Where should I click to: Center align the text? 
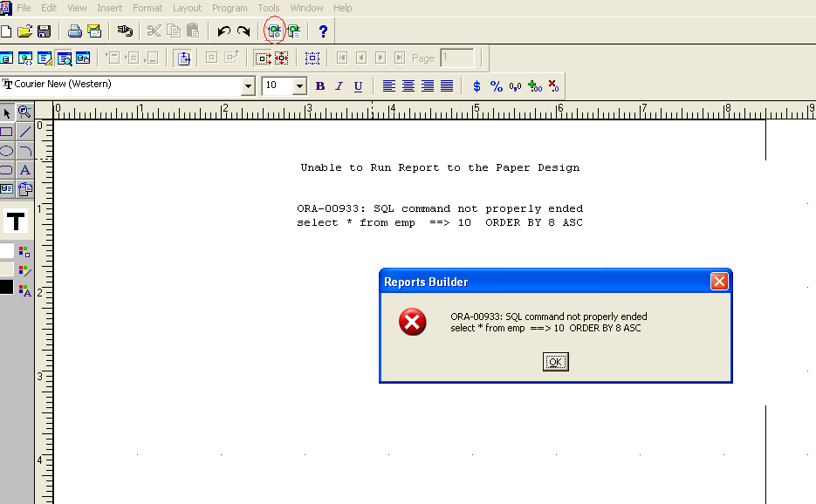point(408,86)
